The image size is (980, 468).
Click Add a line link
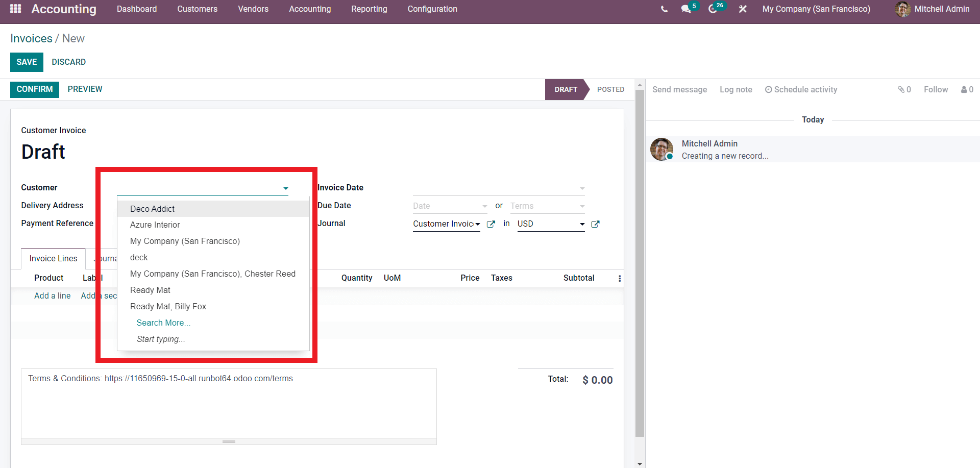52,296
